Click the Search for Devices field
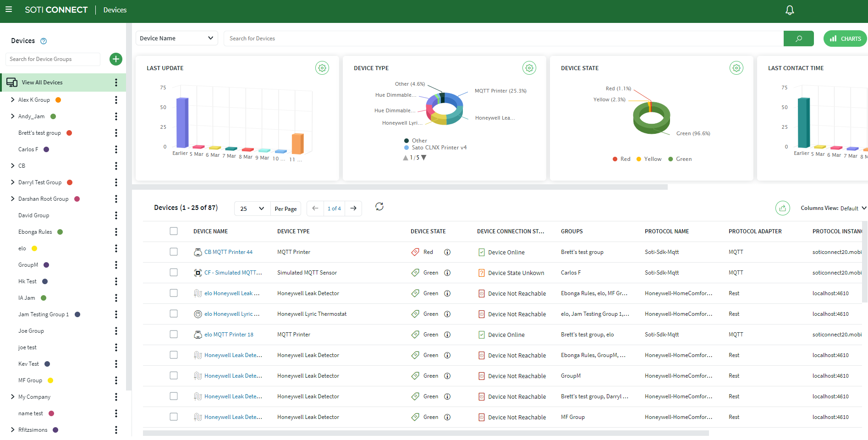This screenshot has width=868, height=440. tap(504, 38)
